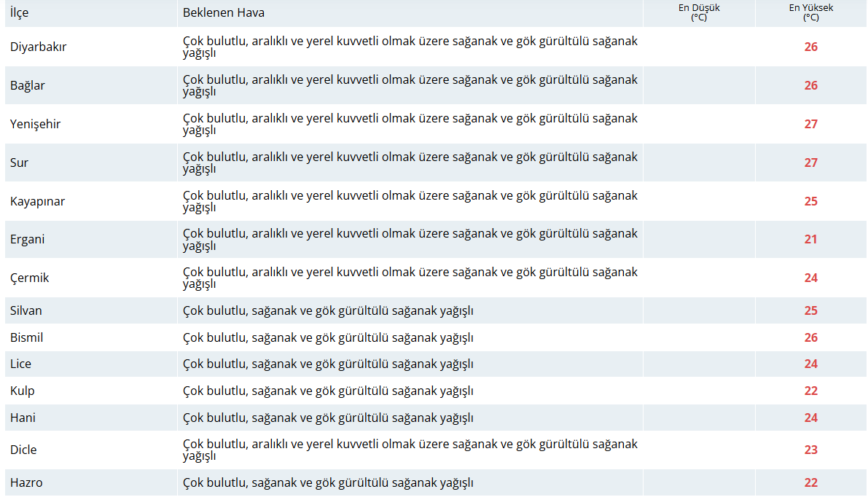Click Lice's high temperature 24
The image size is (868, 497).
click(x=811, y=364)
